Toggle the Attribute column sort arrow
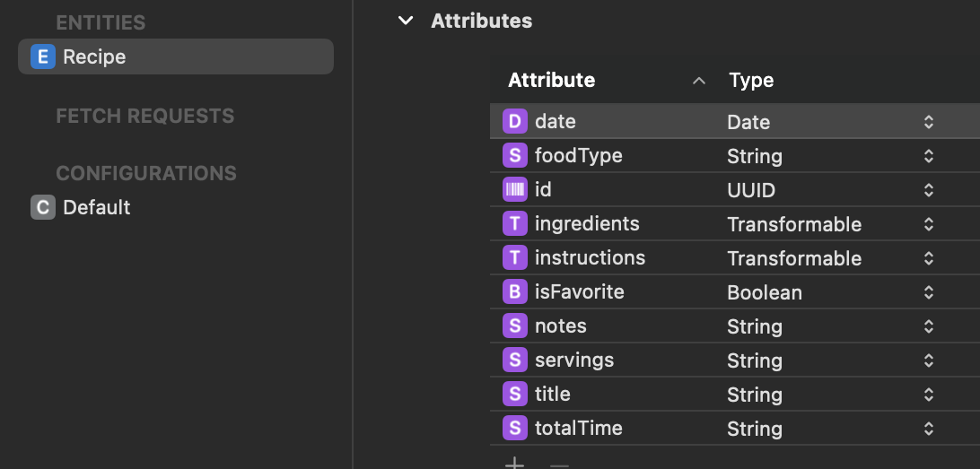The image size is (980, 469). 699,81
